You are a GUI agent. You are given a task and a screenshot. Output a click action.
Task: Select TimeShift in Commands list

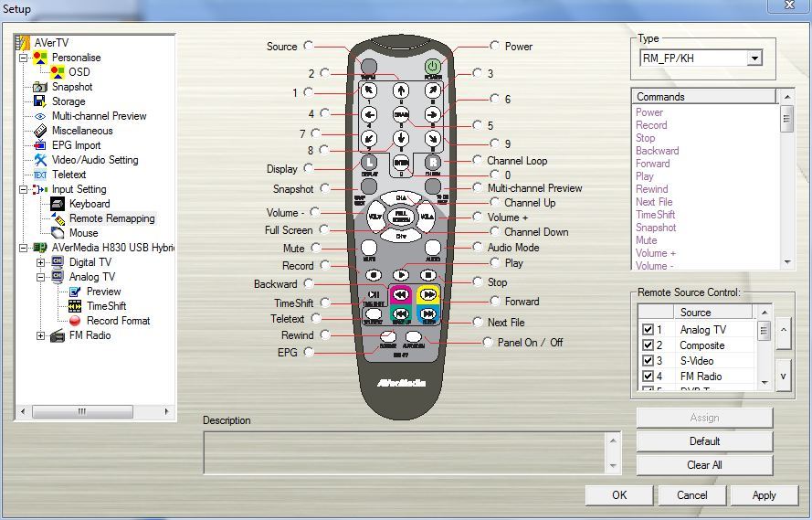[655, 215]
